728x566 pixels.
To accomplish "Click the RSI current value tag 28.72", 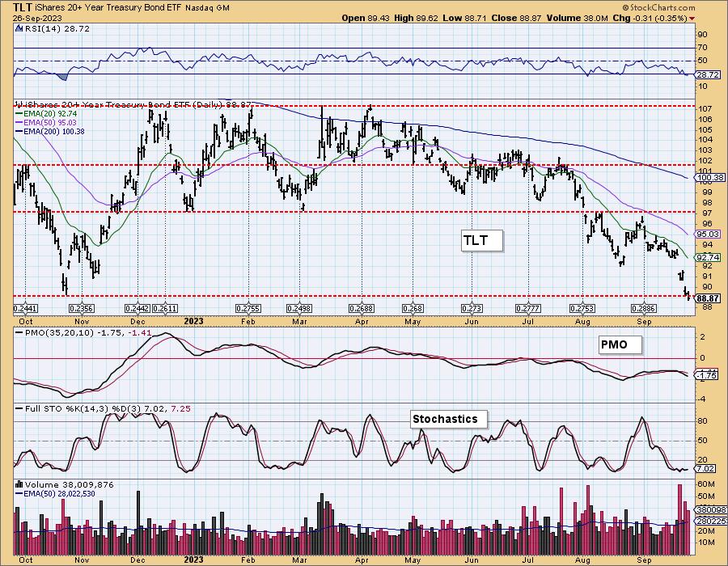I will tap(708, 74).
